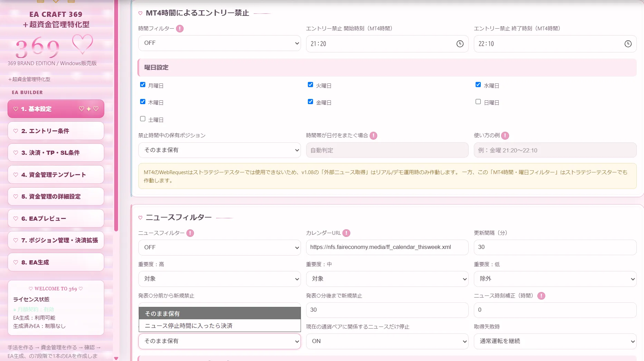Enable the 土曜日 checkbox

(143, 119)
